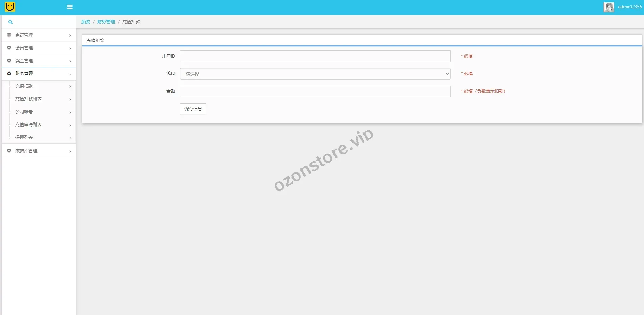Collapse the 财务管理 menu chevron
Screen dimensions: 644x315
click(x=70, y=74)
